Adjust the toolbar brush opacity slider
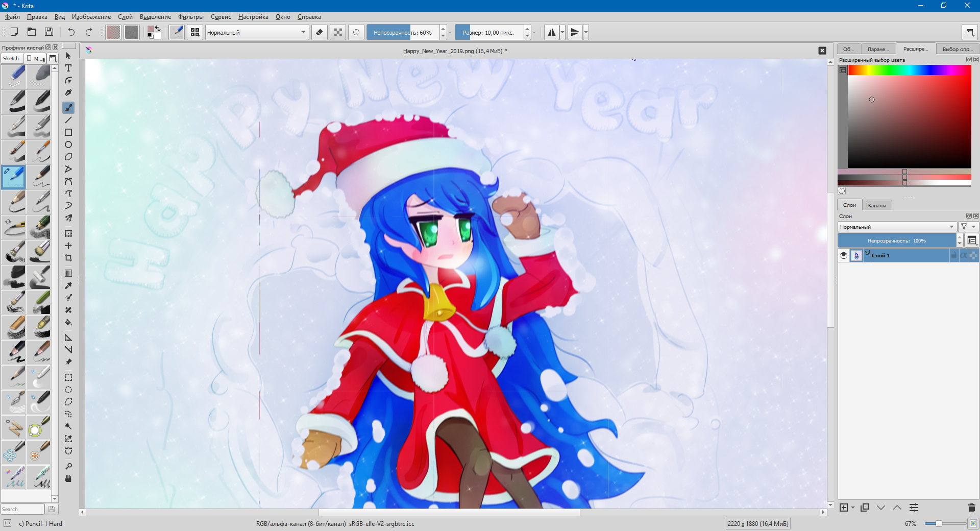 point(403,32)
